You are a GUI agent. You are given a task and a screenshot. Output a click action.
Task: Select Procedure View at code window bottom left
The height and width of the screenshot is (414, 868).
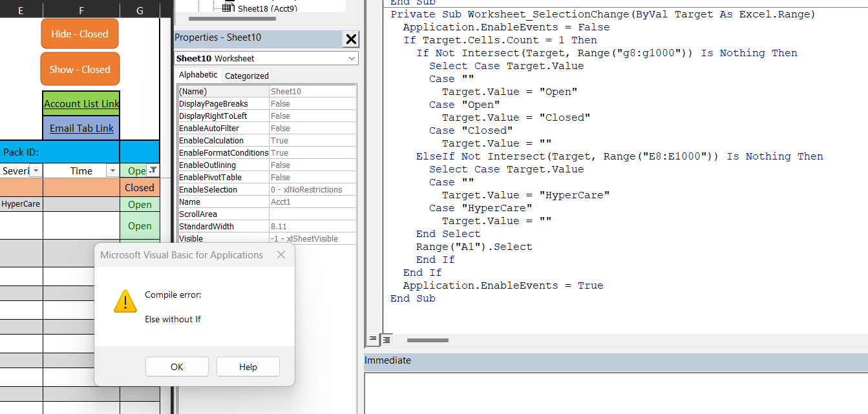[x=373, y=339]
